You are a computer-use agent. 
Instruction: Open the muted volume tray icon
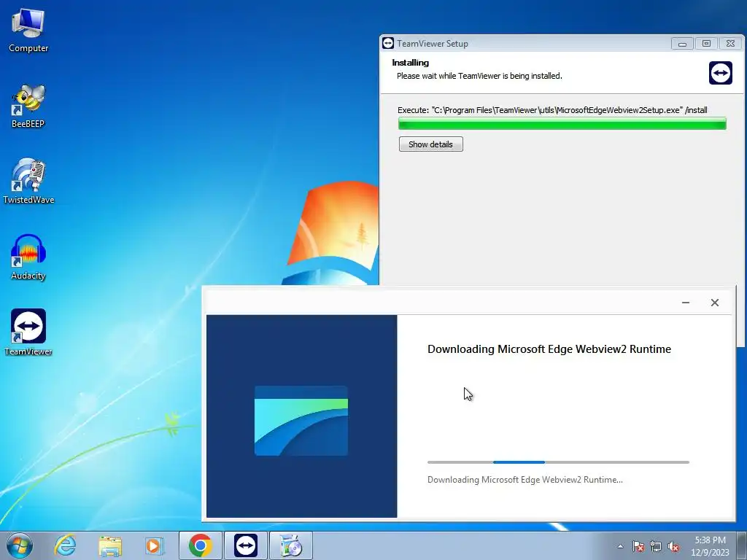673,546
